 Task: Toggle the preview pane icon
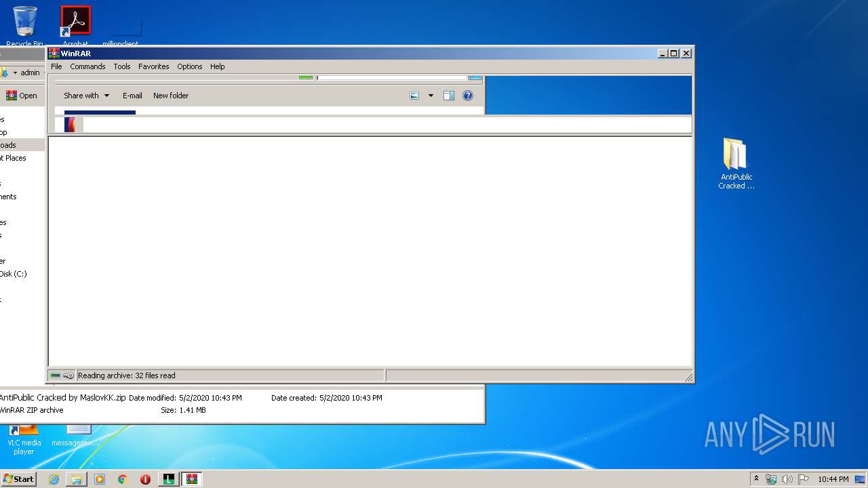tap(448, 96)
